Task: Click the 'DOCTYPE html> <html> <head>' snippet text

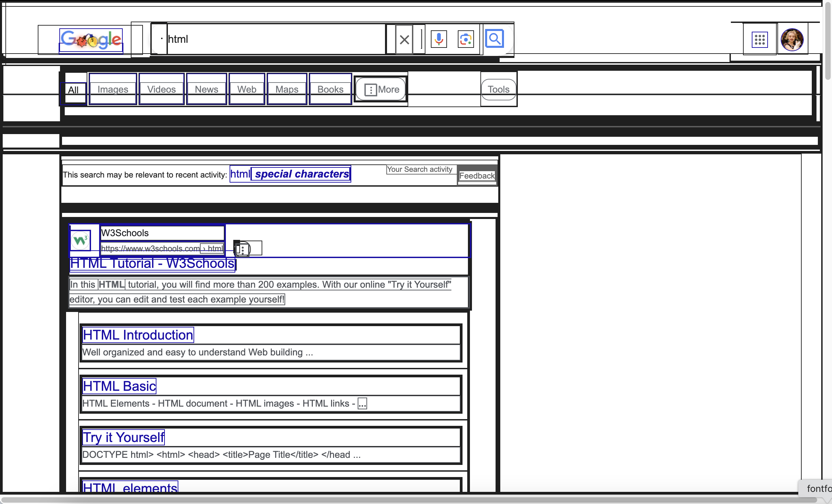Action: click(x=221, y=454)
